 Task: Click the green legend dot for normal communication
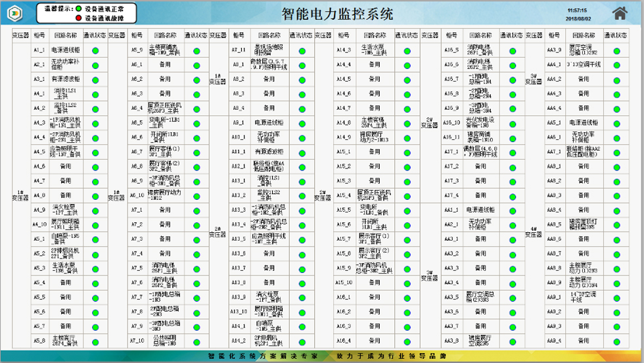79,9
